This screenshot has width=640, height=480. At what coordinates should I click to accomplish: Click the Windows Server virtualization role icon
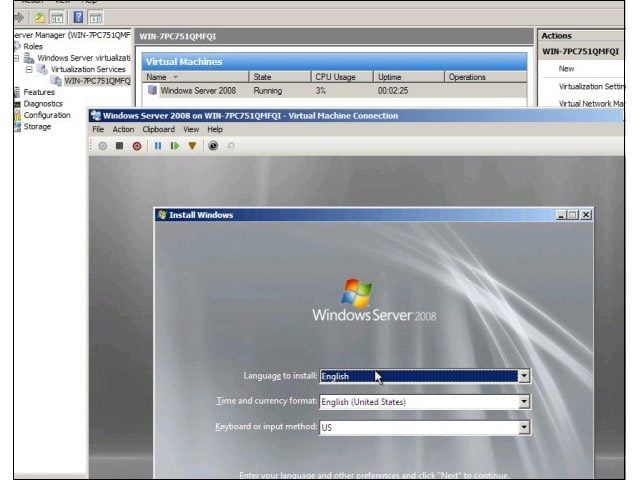pyautogui.click(x=29, y=58)
